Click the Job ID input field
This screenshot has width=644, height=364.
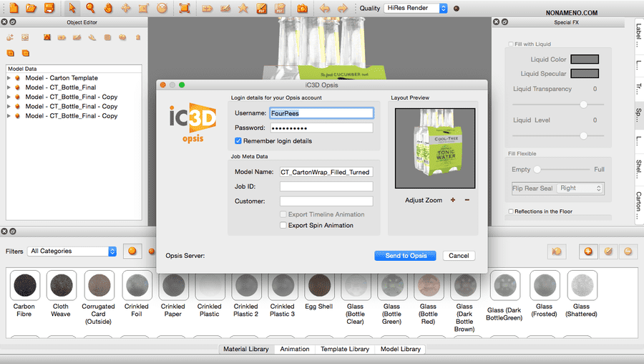coord(326,186)
